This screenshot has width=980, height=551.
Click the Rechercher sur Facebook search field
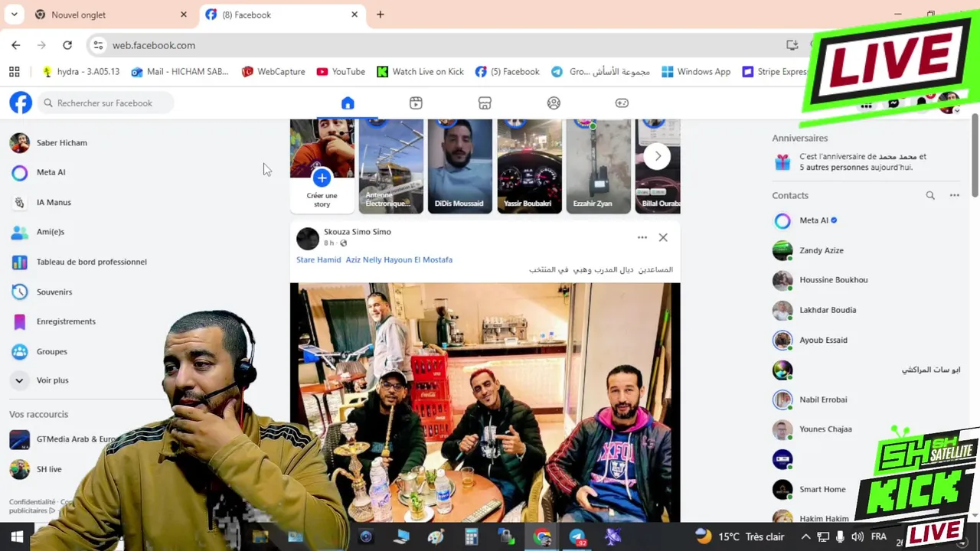(105, 103)
